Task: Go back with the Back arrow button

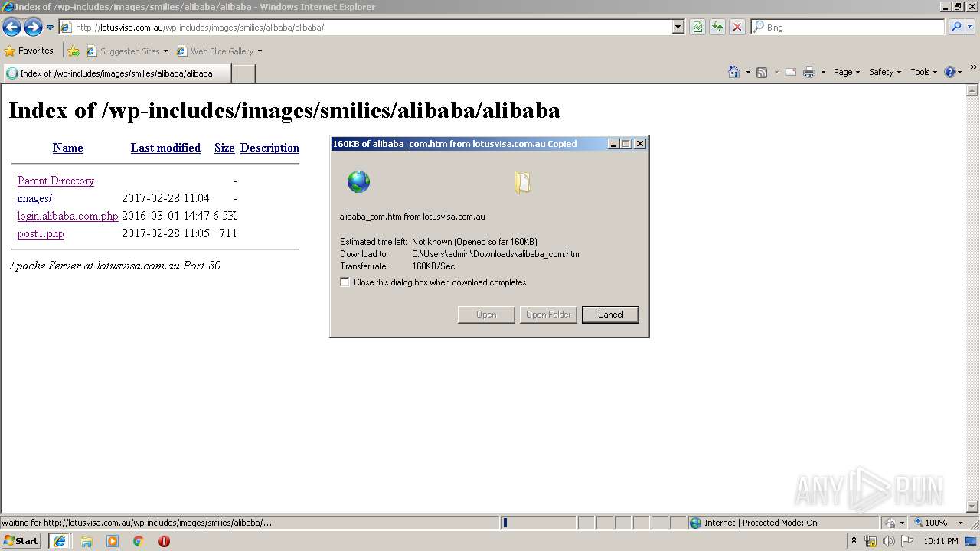Action: pyautogui.click(x=11, y=28)
